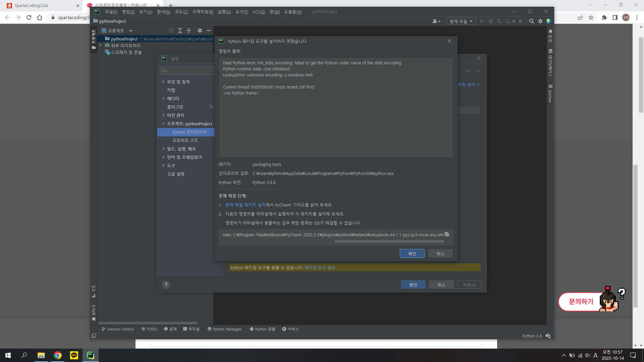Image resolution: width=644 pixels, height=362 pixels.
Task: Open the notifications bell on right sidebar
Action: click(550, 32)
